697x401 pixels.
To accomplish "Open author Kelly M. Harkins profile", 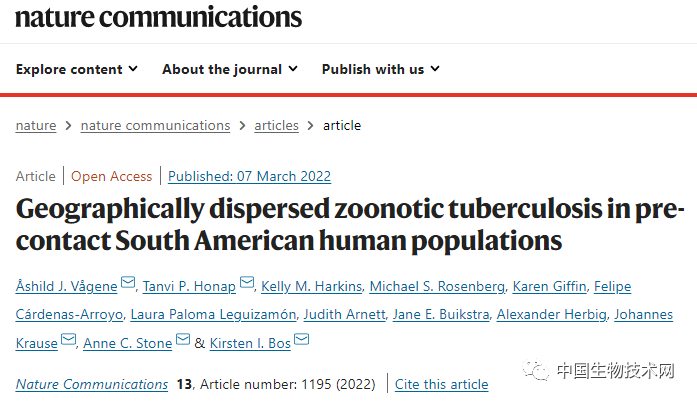I will point(309,287).
